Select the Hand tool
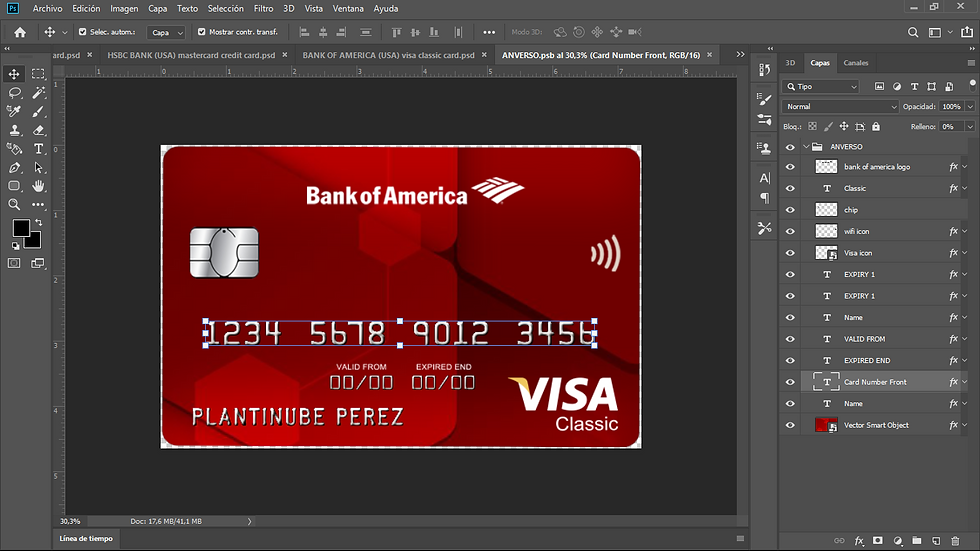 pos(38,186)
